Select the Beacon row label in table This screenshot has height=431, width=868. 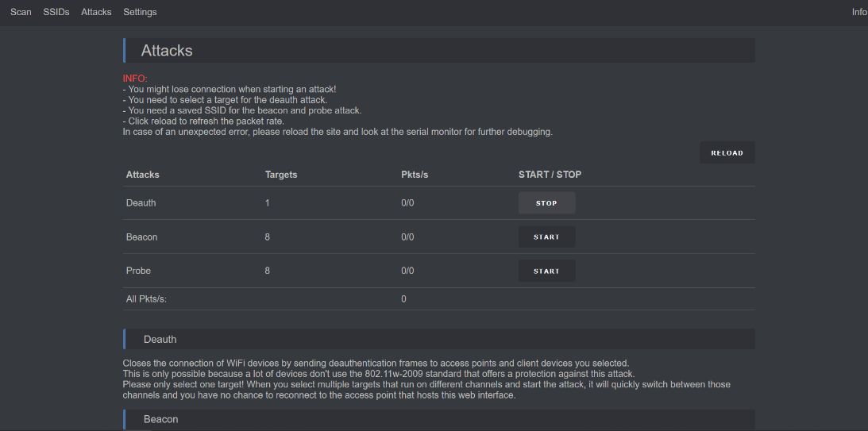tap(142, 237)
